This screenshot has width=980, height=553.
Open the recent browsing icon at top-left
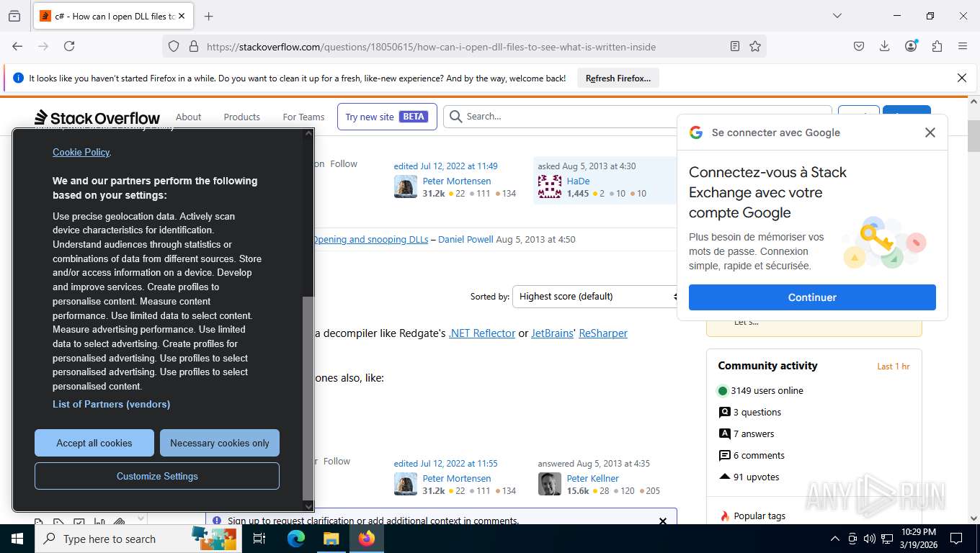14,16
